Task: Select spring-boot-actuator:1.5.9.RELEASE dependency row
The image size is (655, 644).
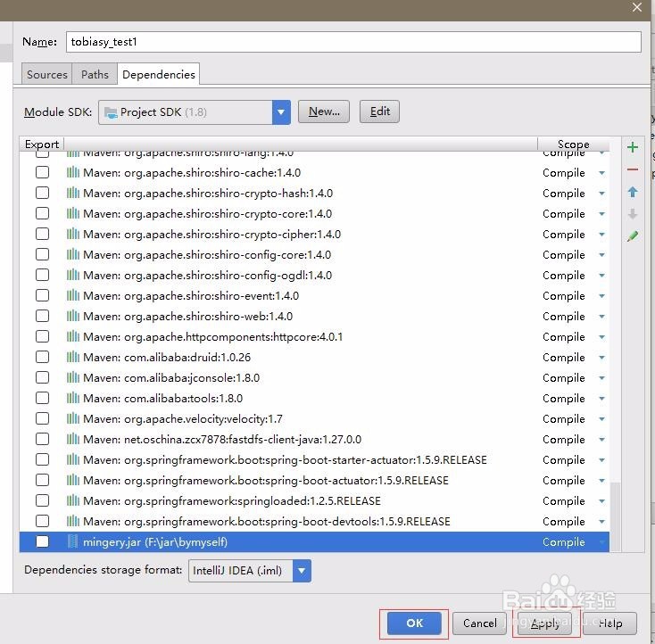Action: pyautogui.click(x=314, y=480)
